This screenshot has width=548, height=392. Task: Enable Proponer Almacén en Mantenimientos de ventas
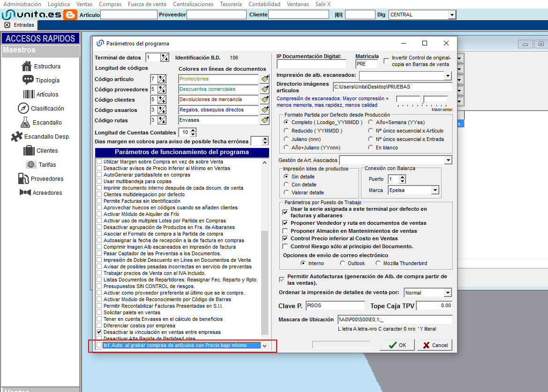click(285, 231)
